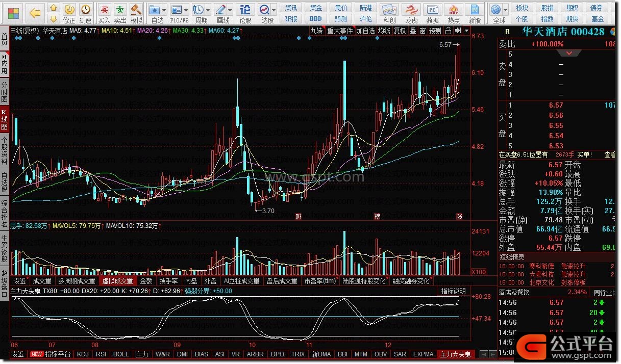The height and width of the screenshot is (364, 621).
Task: Select the EXPMA indicator tab
Action: click(x=423, y=354)
